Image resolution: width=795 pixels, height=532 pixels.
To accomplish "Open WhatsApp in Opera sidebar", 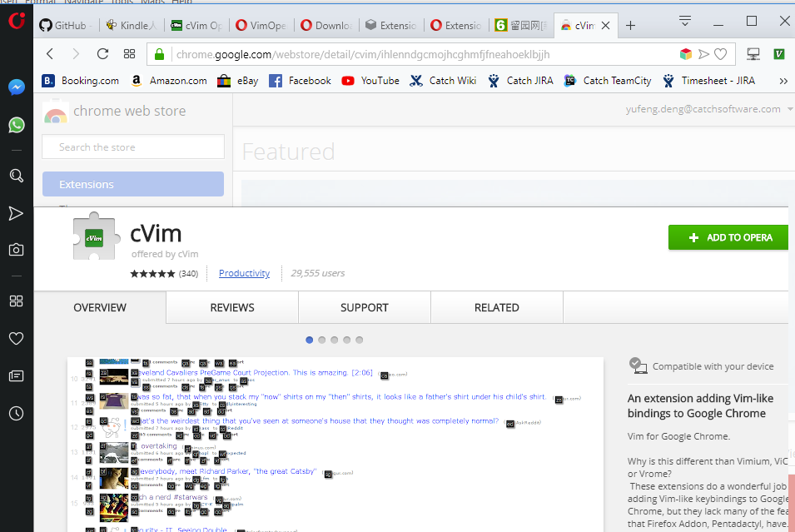I will (16, 125).
